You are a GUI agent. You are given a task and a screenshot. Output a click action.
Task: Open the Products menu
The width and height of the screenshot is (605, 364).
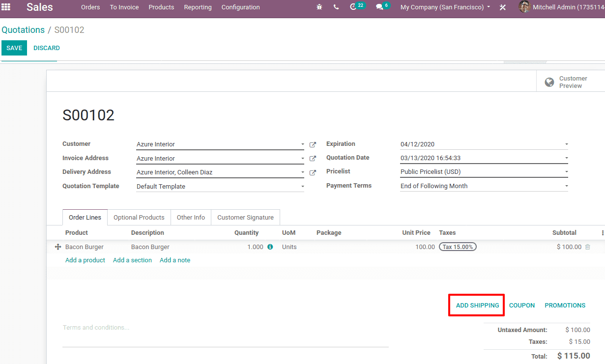161,7
